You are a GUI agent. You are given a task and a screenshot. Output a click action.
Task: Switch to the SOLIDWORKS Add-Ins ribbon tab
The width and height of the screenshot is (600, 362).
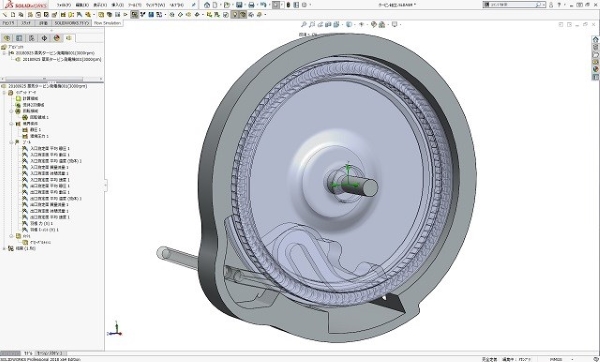[x=72, y=23]
